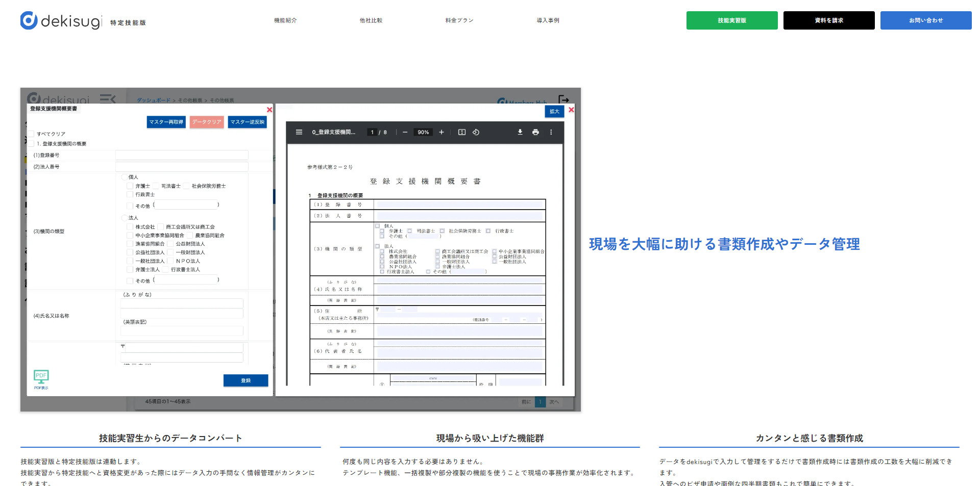Screen dimensions: 980x486
Task: Click the 90% zoom level field in PDF toolbar
Action: click(423, 132)
